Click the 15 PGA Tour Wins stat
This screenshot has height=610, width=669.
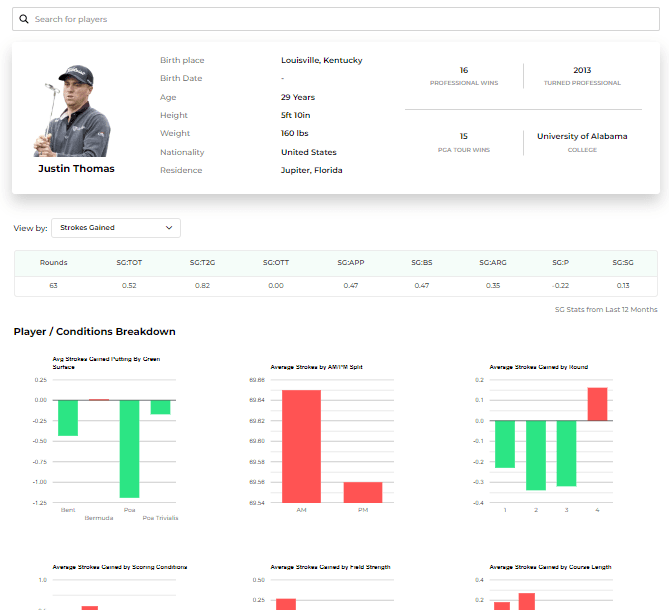click(x=464, y=142)
